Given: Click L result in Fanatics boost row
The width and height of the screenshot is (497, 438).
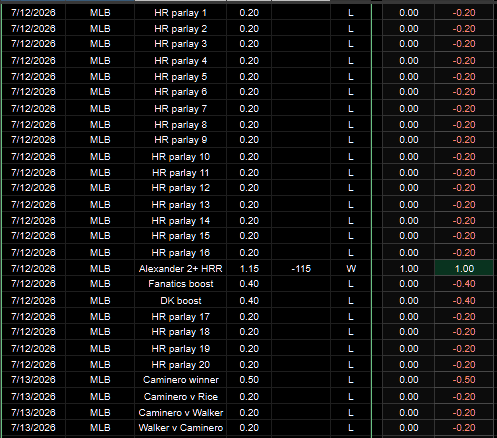Looking at the screenshot, I should [351, 284].
